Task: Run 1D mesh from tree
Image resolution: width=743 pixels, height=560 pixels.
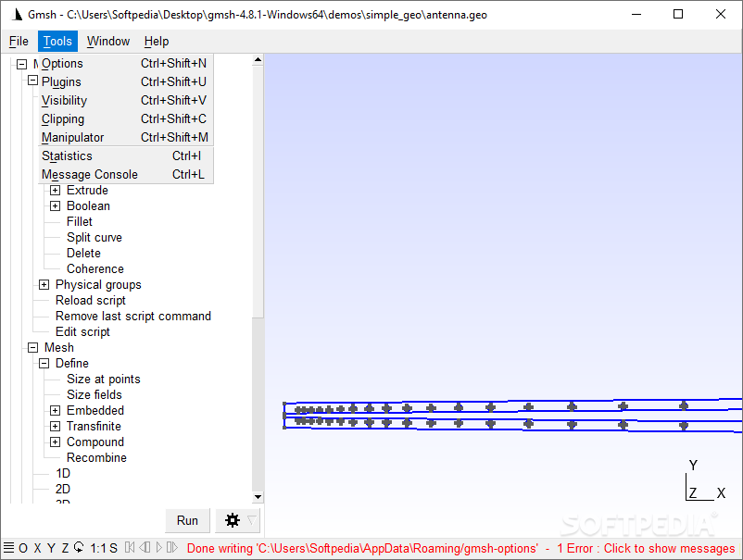Action: [63, 473]
